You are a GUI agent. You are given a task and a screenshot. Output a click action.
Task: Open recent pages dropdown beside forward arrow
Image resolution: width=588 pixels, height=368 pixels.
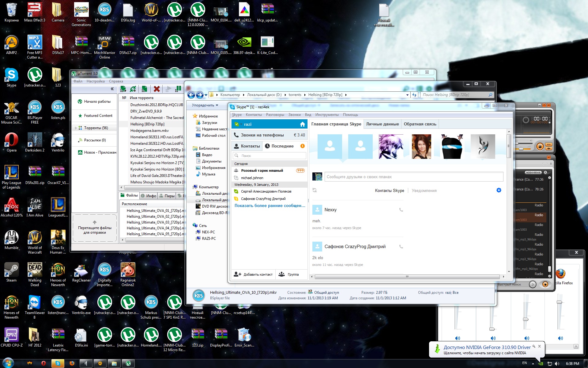tap(206, 95)
